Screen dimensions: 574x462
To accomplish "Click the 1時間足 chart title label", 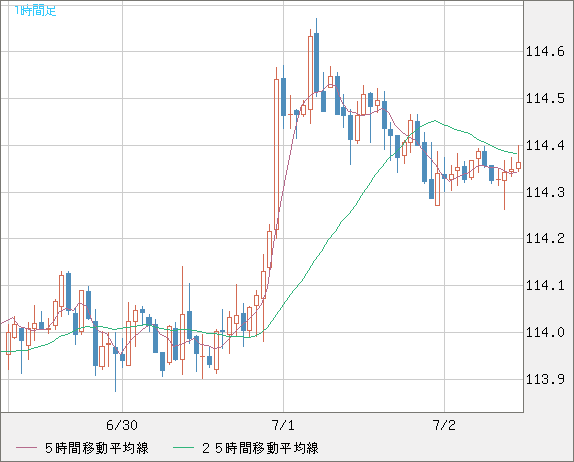I will point(36,11).
